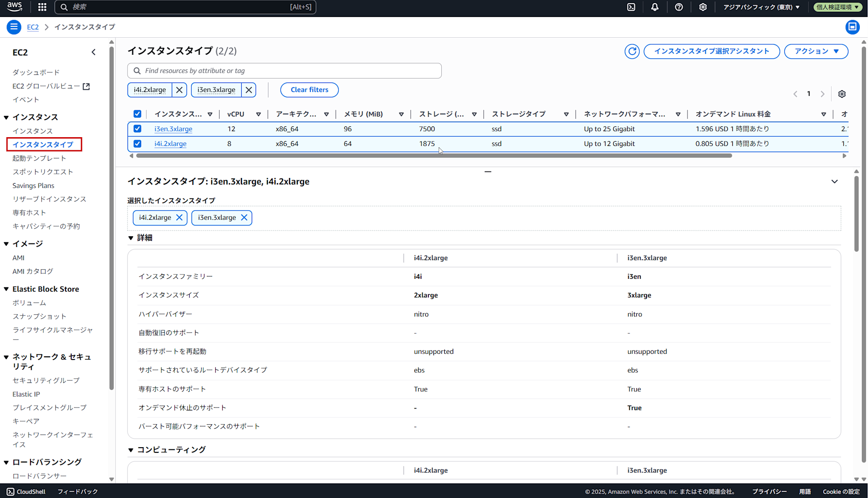868x498 pixels.
Task: Go to next table page
Action: pos(822,94)
